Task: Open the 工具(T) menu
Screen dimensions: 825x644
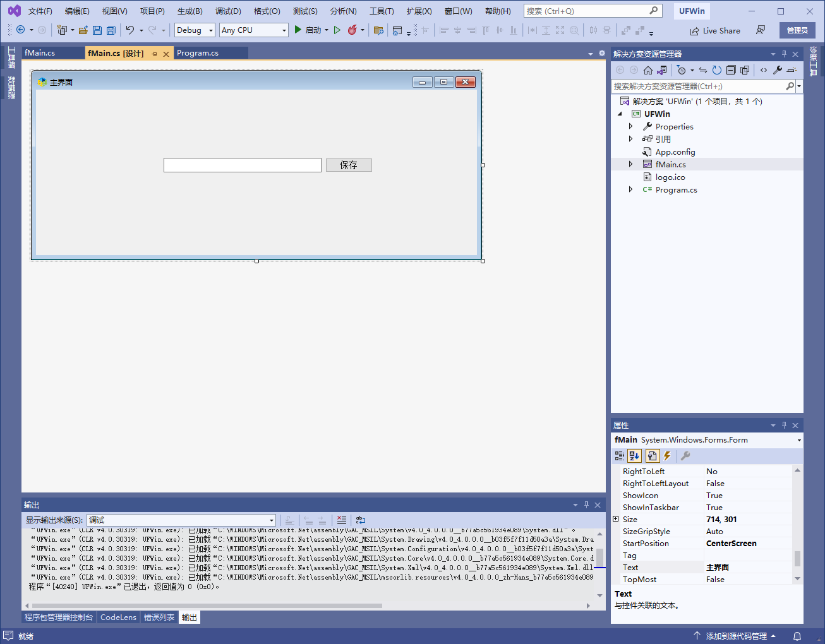Action: coord(382,11)
